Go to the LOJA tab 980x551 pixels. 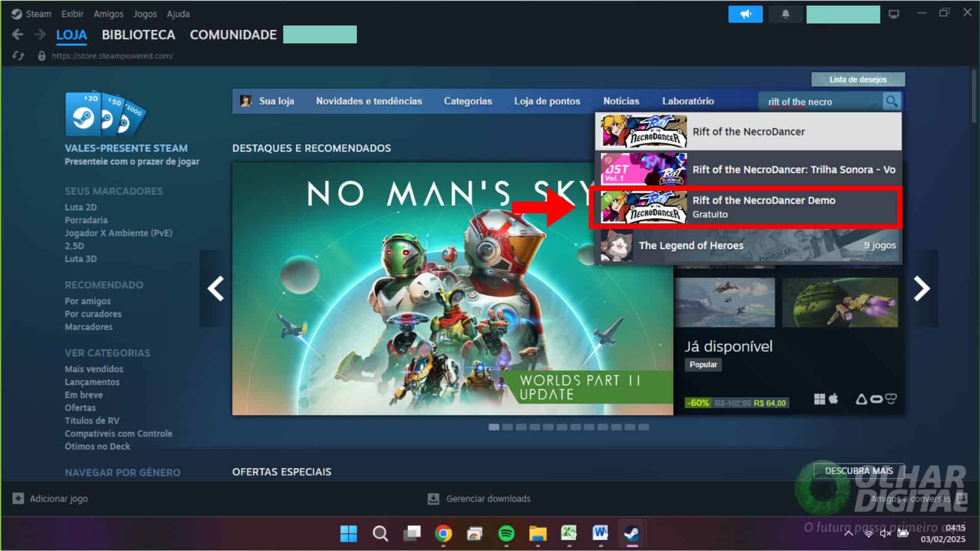tap(71, 35)
